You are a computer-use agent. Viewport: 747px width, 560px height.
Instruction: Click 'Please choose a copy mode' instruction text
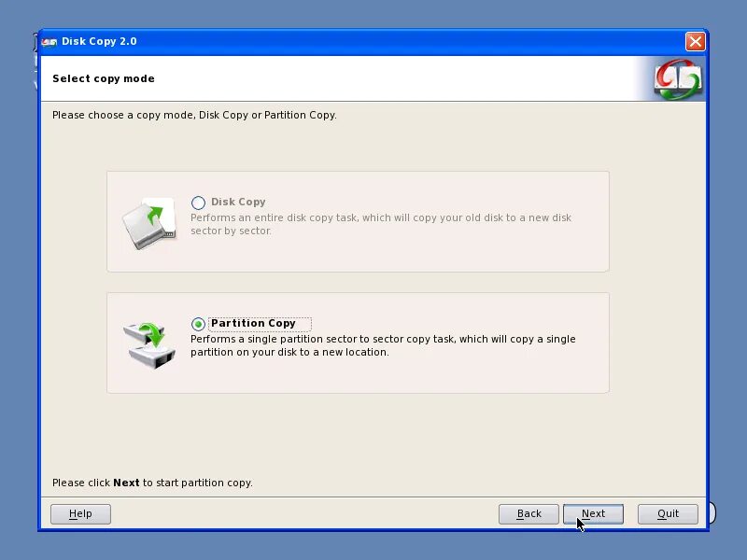point(194,115)
